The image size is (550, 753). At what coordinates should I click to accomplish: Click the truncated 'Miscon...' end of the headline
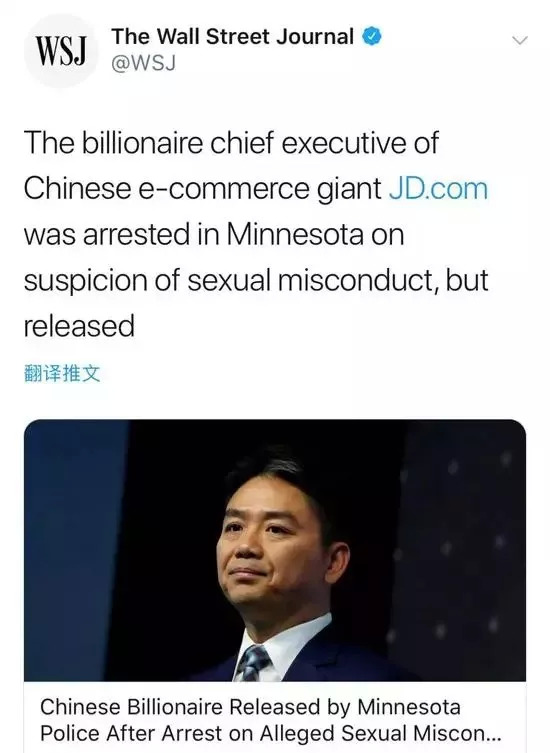tap(457, 733)
